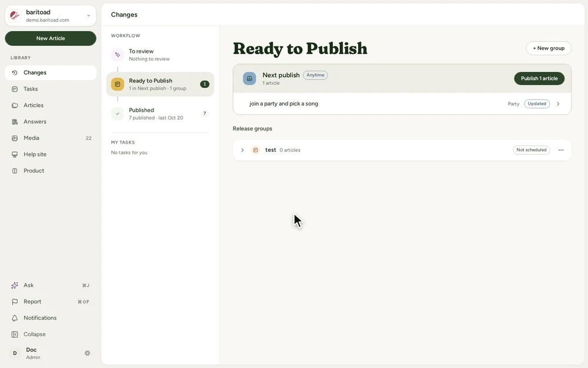The height and width of the screenshot is (368, 588).
Task: Click the Changes page header title
Action: [124, 15]
